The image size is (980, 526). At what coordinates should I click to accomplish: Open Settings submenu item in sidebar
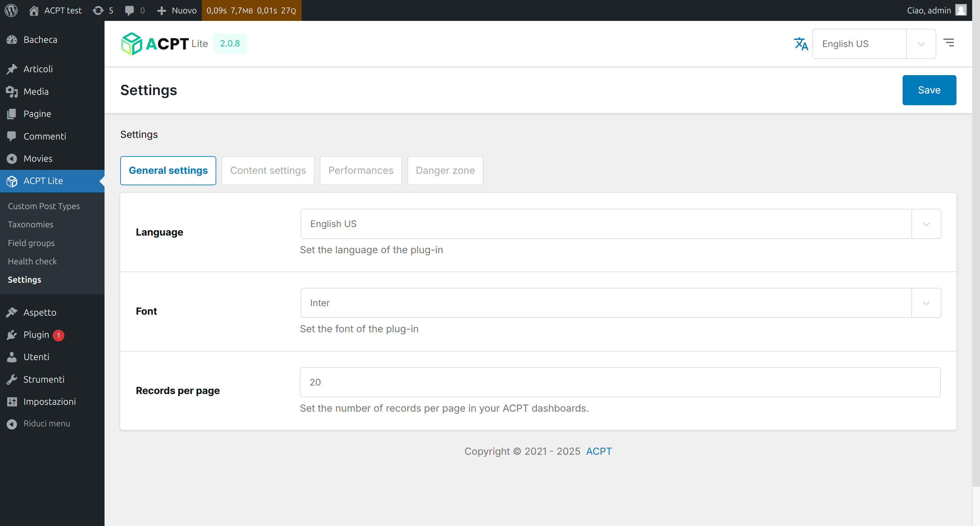24,280
